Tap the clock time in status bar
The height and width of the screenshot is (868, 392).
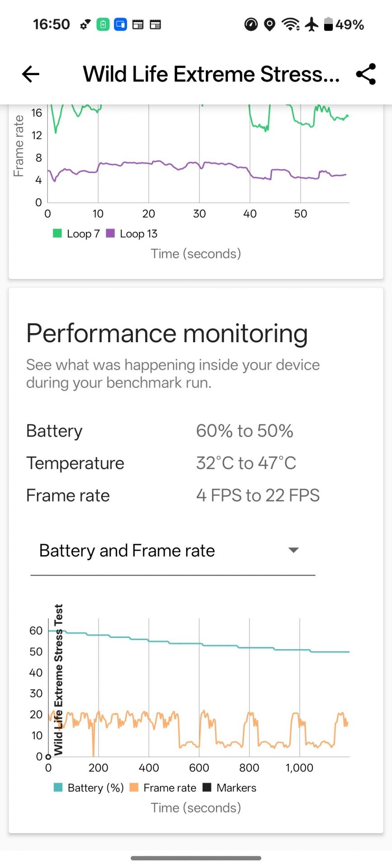(x=52, y=24)
